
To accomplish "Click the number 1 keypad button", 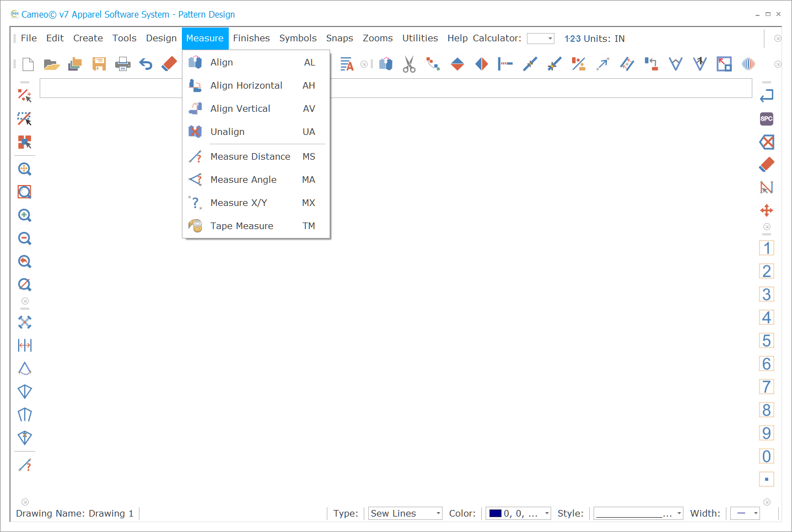I will click(767, 248).
